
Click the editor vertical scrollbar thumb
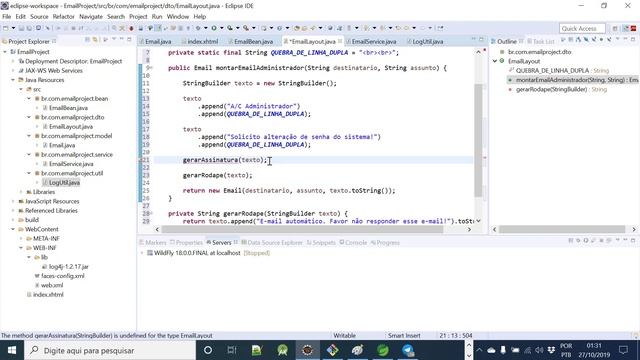click(x=478, y=140)
